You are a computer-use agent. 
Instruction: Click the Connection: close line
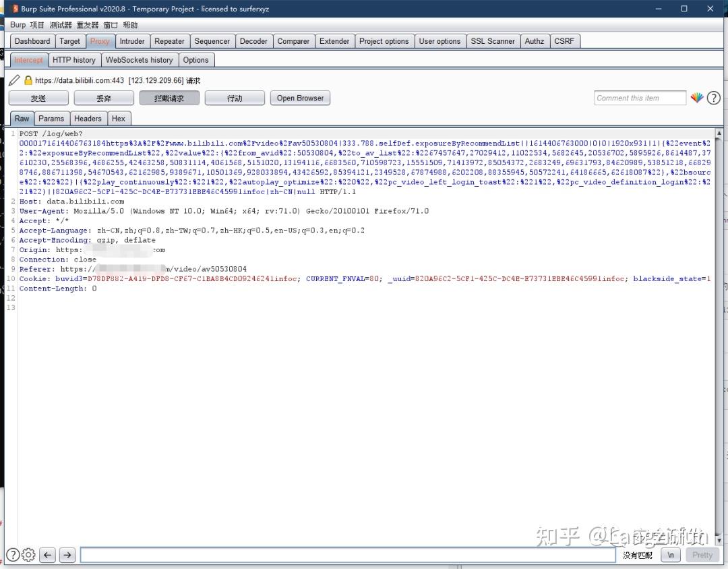tap(57, 259)
